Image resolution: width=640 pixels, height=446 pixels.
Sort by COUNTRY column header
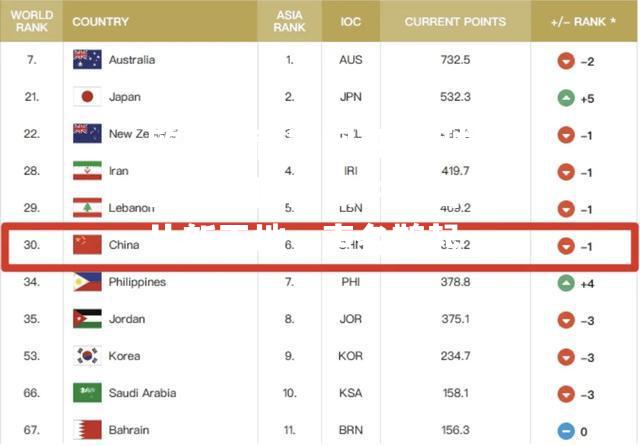pyautogui.click(x=100, y=22)
